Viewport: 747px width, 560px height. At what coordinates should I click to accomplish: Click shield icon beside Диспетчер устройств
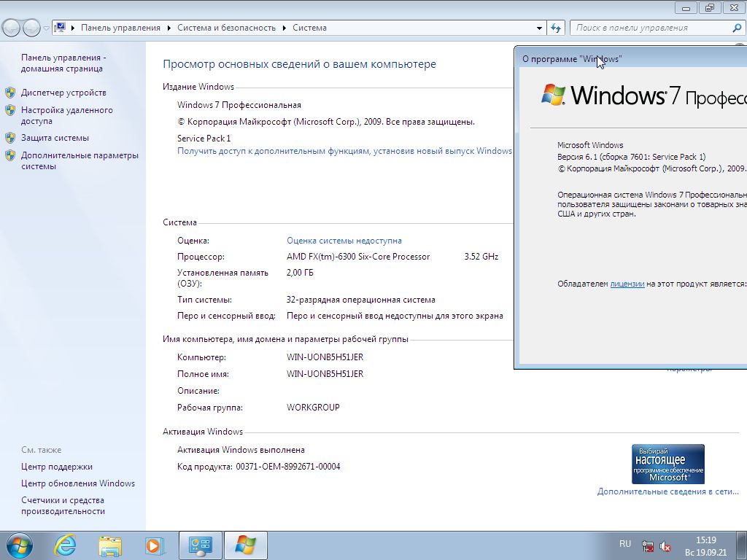10,93
